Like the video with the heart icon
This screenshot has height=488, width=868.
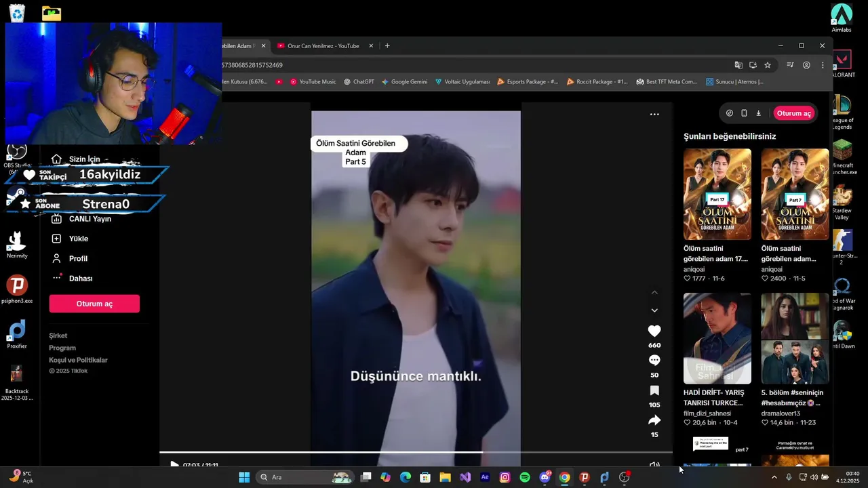[x=654, y=331]
